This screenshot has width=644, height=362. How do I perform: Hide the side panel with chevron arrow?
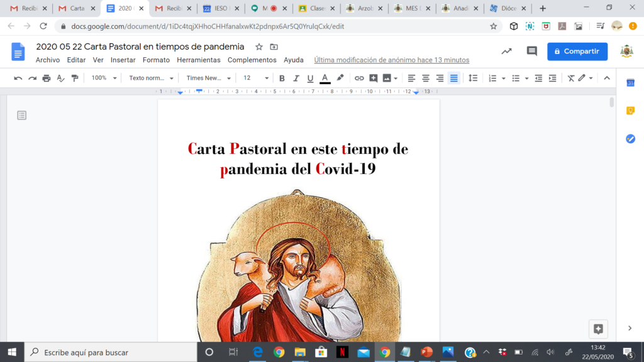(630, 328)
